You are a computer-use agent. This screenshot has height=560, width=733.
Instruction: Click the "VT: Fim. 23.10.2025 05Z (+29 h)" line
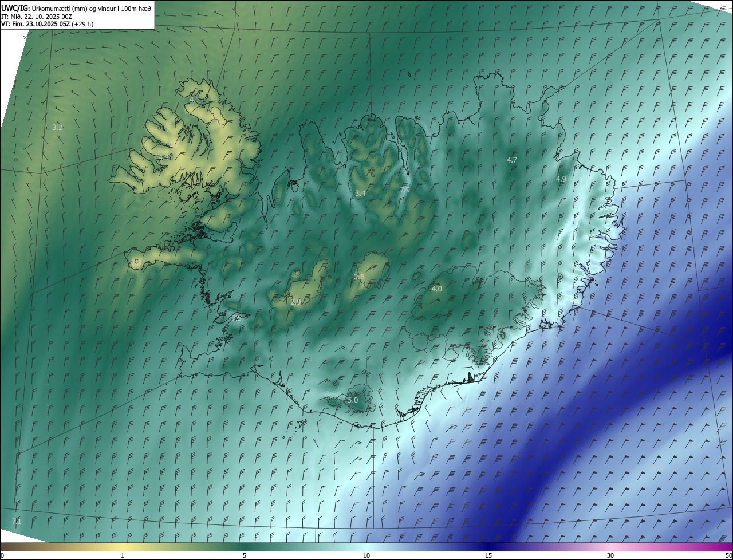(x=47, y=24)
